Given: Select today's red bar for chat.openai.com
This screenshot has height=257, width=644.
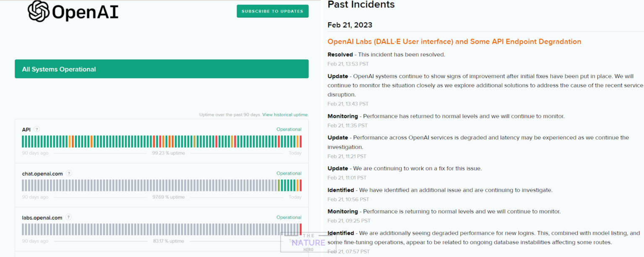Looking at the screenshot, I should 300,185.
